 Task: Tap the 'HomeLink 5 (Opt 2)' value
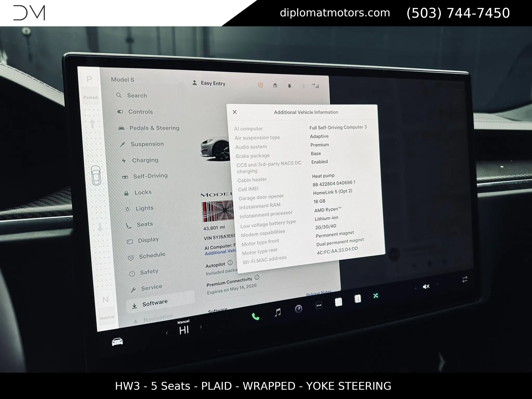pos(333,192)
